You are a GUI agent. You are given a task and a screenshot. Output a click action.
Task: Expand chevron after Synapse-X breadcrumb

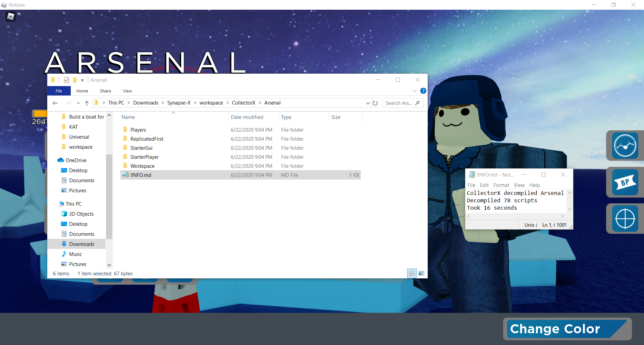pyautogui.click(x=195, y=103)
